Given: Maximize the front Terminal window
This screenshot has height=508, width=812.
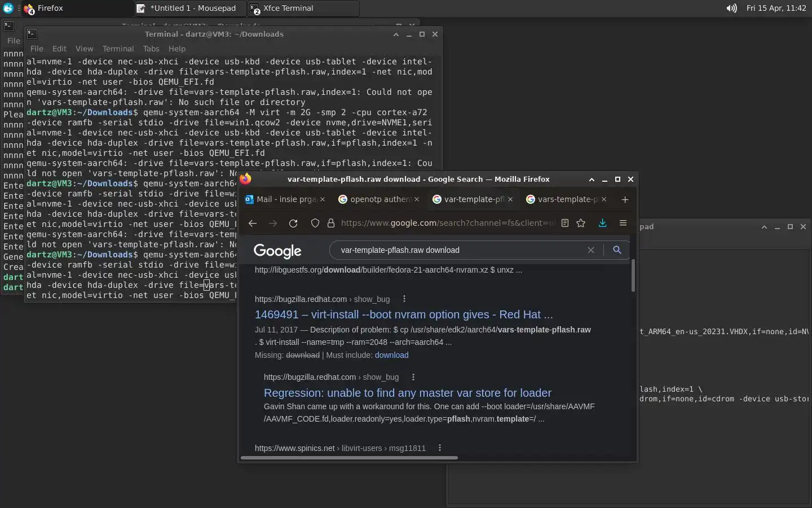Looking at the screenshot, I should (422, 34).
